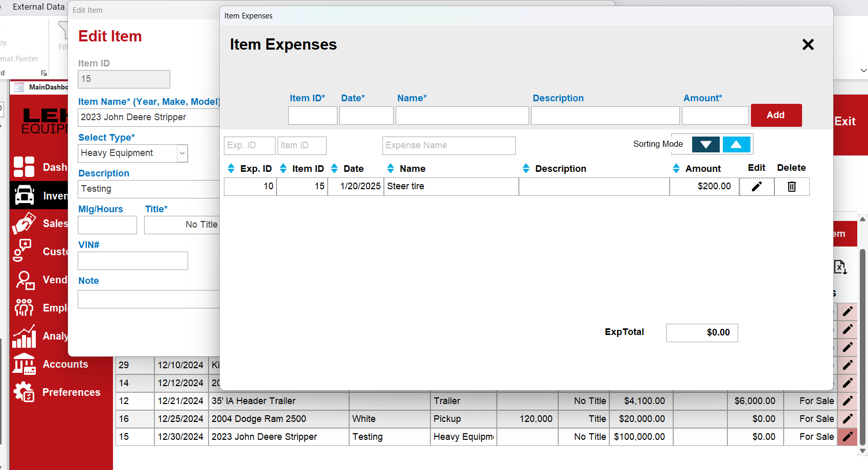Select the 2004 Dodge Ram 2500 cell

[x=279, y=419]
